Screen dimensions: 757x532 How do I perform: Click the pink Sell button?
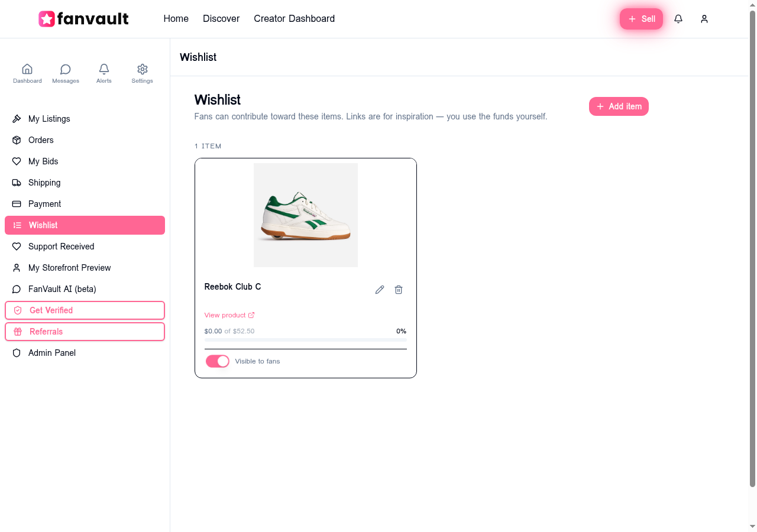[641, 18]
